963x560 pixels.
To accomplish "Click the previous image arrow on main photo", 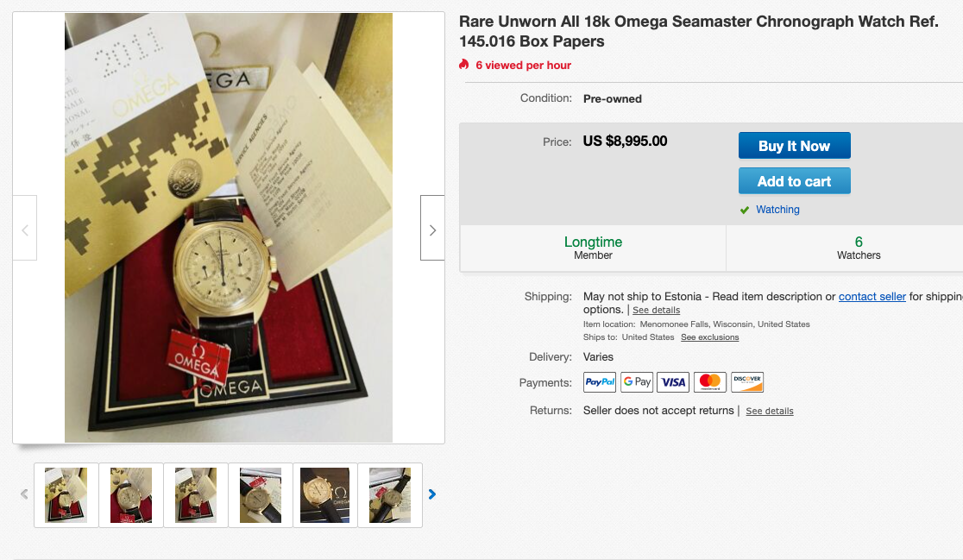I will (x=24, y=228).
